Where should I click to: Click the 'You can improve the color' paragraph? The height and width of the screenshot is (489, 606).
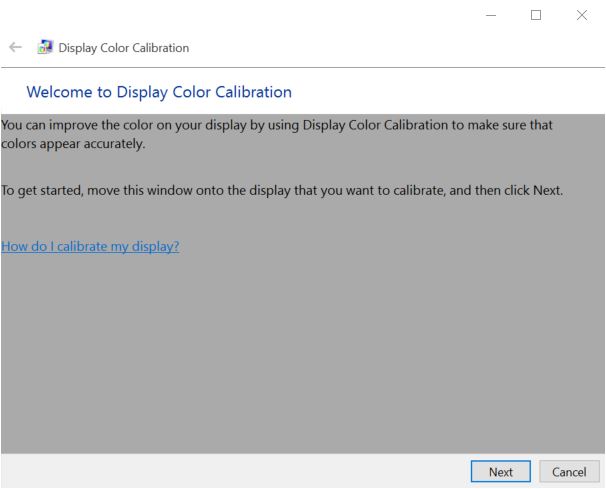(x=277, y=134)
